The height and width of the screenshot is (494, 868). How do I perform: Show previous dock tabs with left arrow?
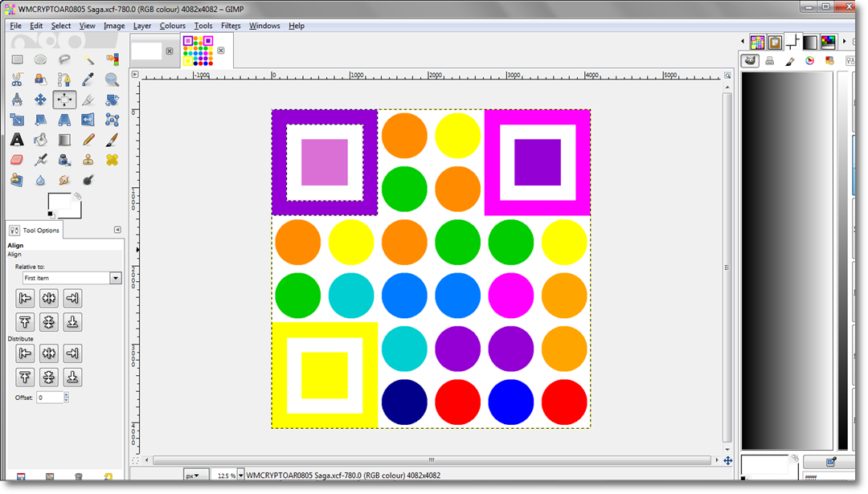point(743,42)
